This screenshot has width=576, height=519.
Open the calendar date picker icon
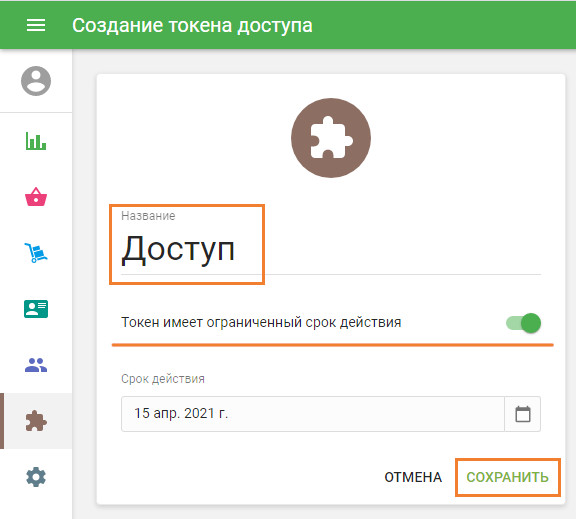click(x=523, y=414)
